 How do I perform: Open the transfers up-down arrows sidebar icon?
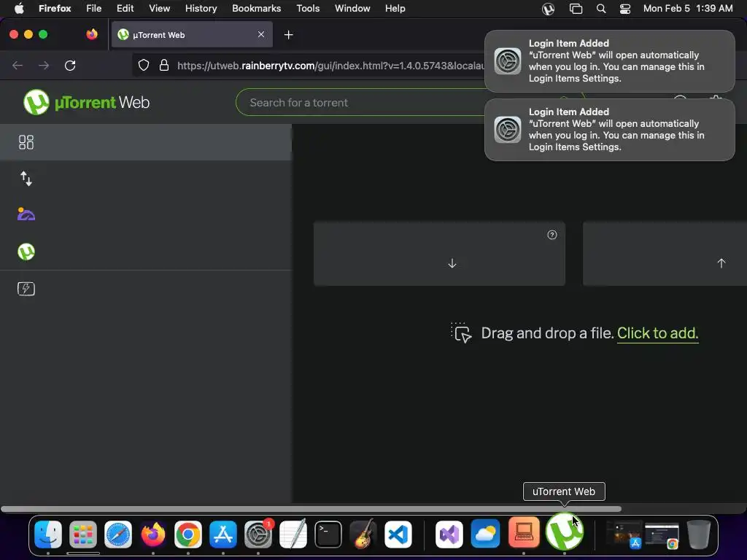[x=26, y=179]
